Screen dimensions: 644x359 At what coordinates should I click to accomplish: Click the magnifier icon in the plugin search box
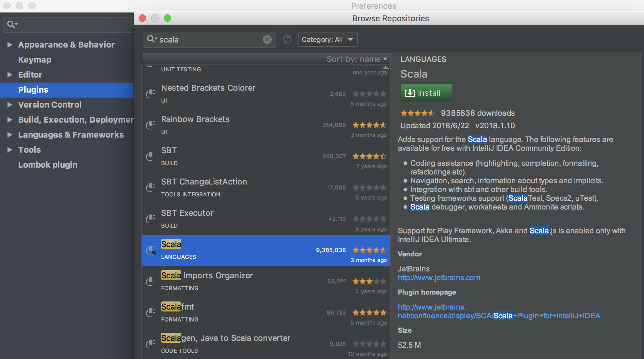pyautogui.click(x=152, y=39)
